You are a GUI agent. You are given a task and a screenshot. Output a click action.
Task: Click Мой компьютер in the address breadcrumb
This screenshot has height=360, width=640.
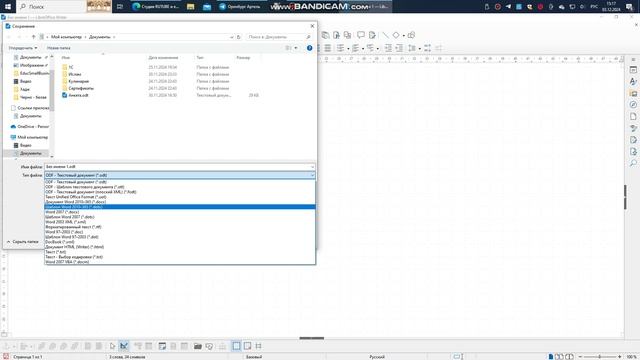click(x=66, y=37)
